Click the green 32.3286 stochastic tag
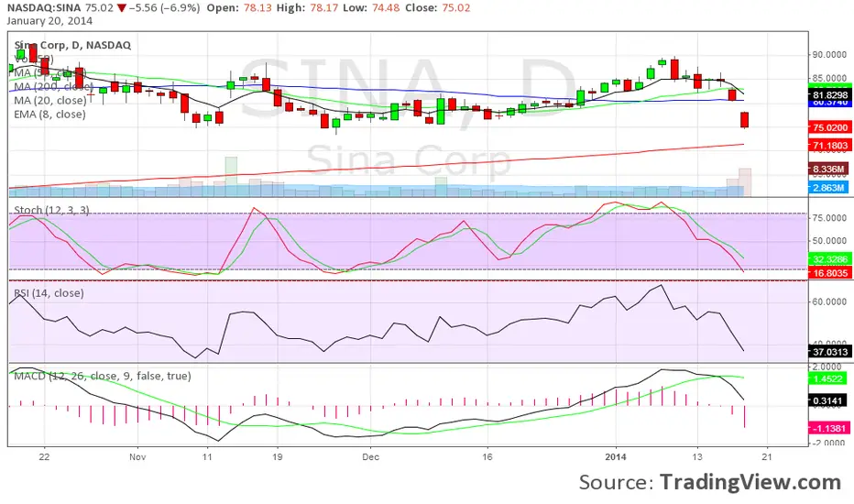 click(829, 259)
